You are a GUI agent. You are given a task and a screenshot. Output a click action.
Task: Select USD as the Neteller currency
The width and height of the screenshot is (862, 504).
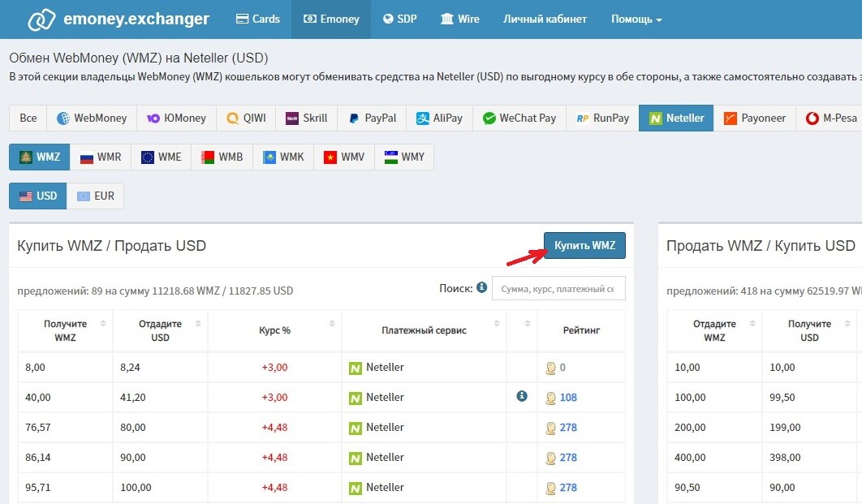coord(38,196)
